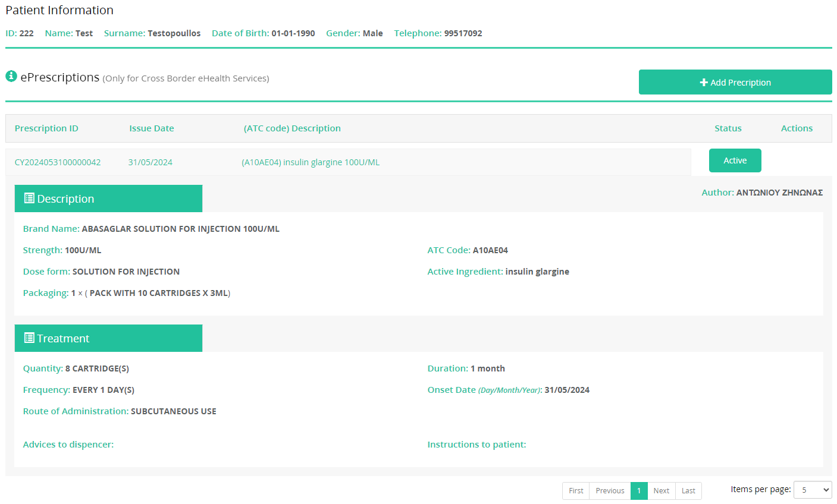Click the plus icon on Add Precription
Screen dimensions: 837x504
pos(704,83)
